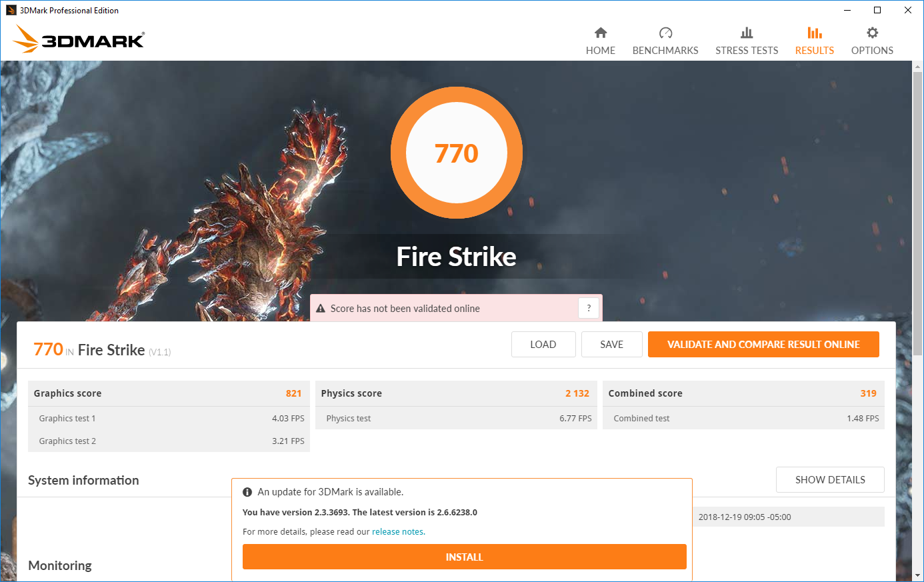Click the Benchmarks gauge icon
Image resolution: width=924 pixels, height=582 pixels.
(x=665, y=33)
